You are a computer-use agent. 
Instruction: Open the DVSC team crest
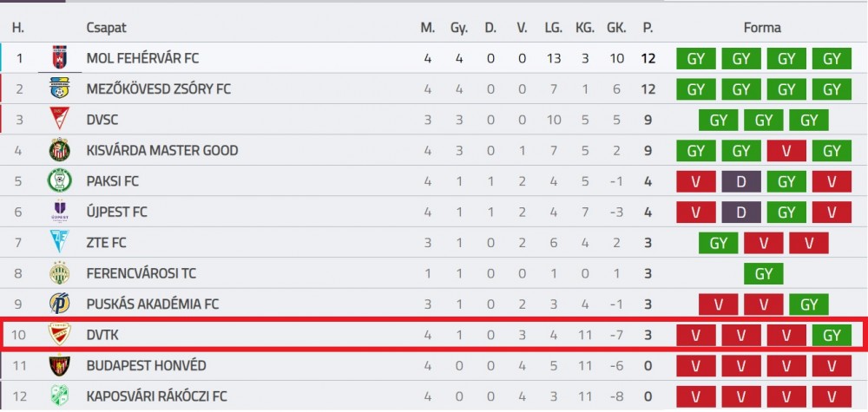pyautogui.click(x=59, y=119)
